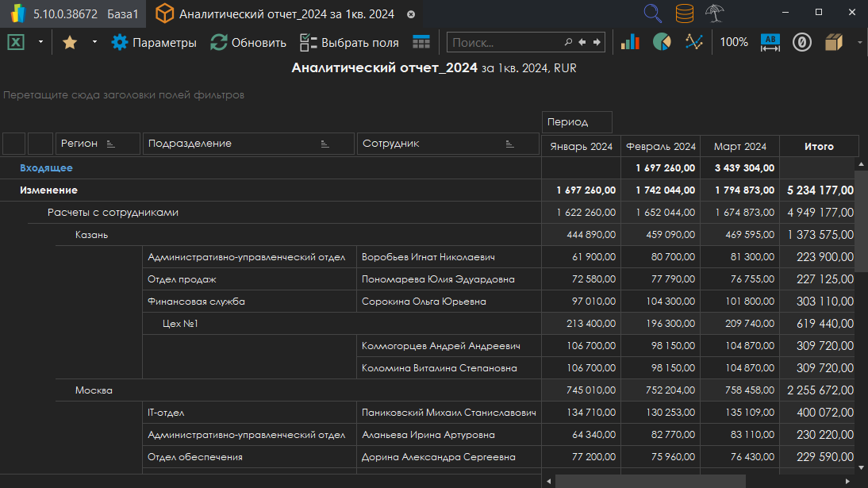868x488 pixels.
Task: Click the Обновить button
Action: 248,43
